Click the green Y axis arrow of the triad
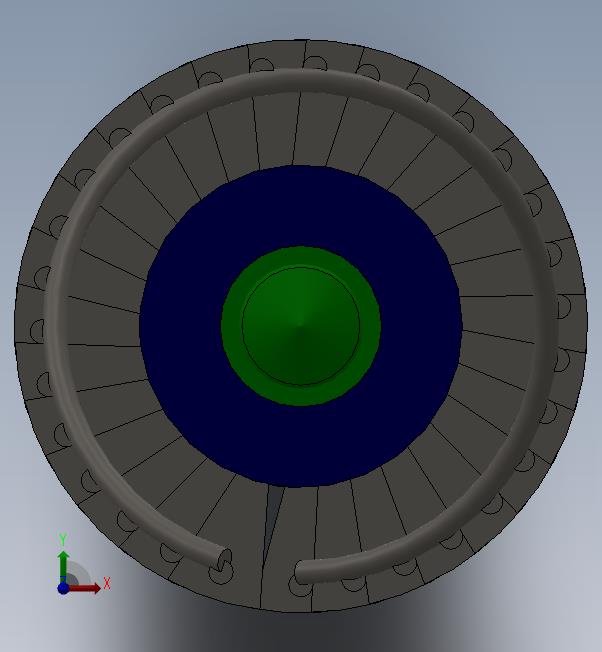The width and height of the screenshot is (602, 652). click(63, 567)
